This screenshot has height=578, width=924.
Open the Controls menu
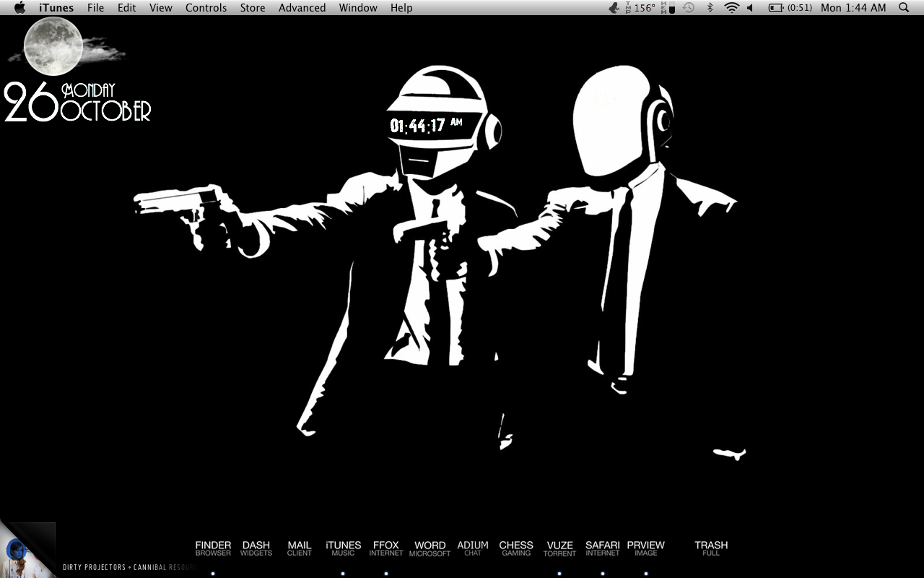(206, 7)
